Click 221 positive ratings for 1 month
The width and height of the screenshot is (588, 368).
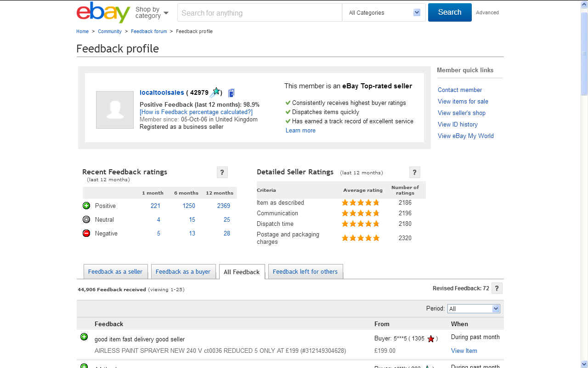click(x=155, y=206)
